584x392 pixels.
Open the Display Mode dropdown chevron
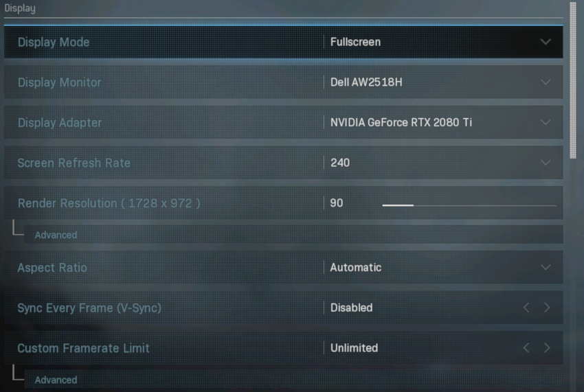[546, 42]
